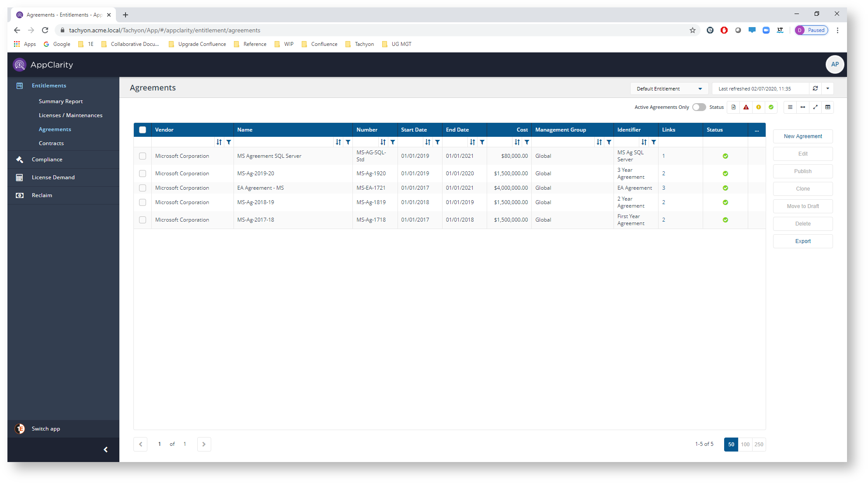Navigate to page next arrow

tap(204, 443)
